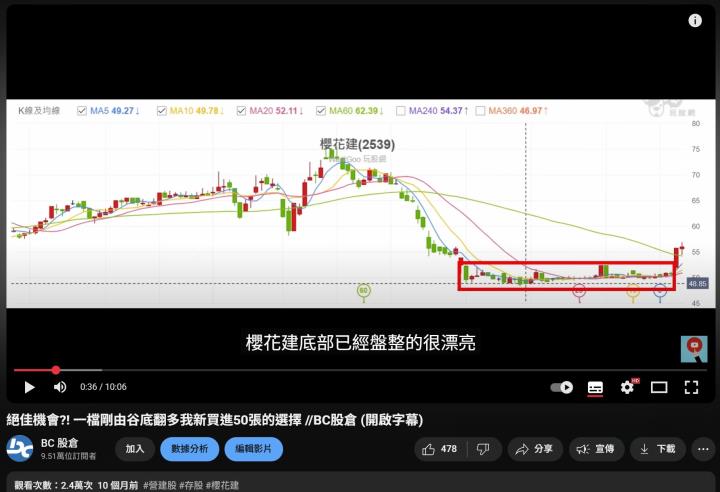Click the 48.85 price label on chart
Viewport: 720px width, 492px height.
tap(698, 284)
